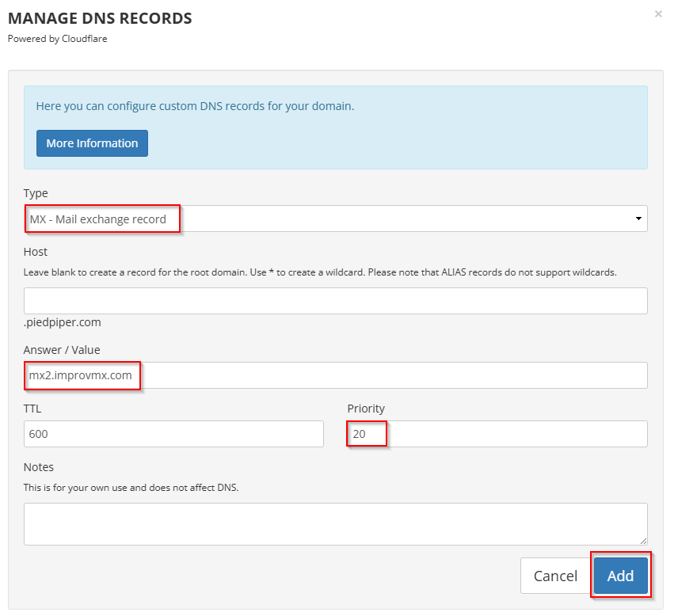Click the .piedpiper.com domain suffix text

63,322
